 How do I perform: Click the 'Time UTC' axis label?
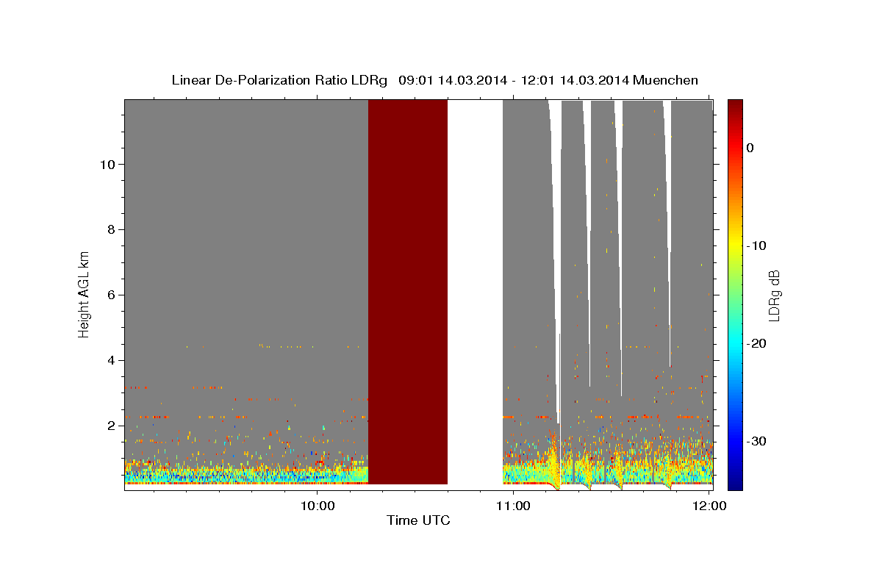coord(418,521)
